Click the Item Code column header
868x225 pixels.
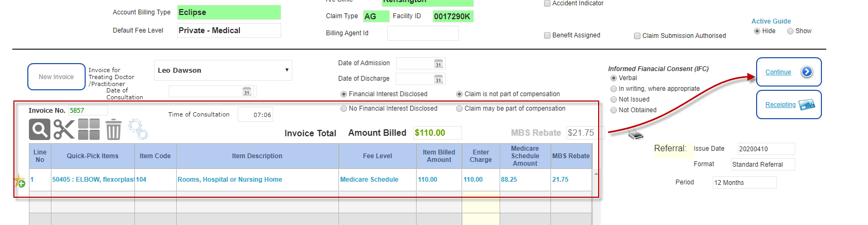[x=155, y=156]
